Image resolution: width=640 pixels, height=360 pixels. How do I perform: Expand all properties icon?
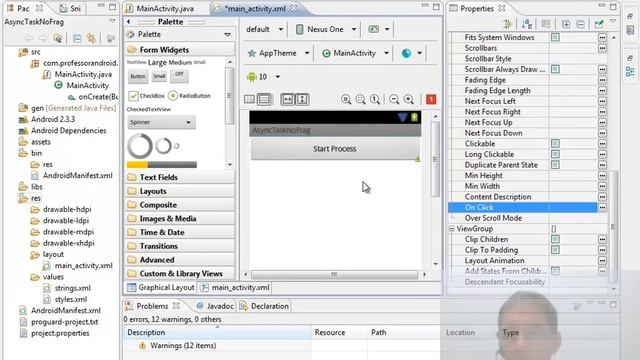566,24
